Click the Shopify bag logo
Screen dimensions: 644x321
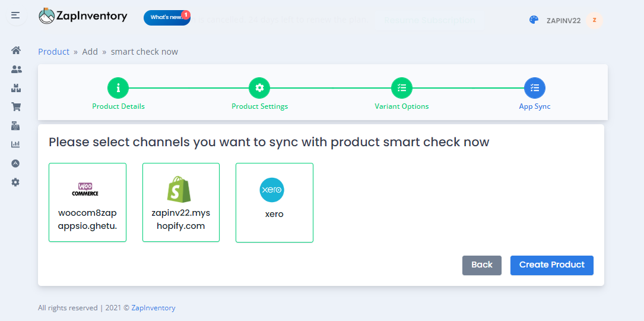pos(179,189)
